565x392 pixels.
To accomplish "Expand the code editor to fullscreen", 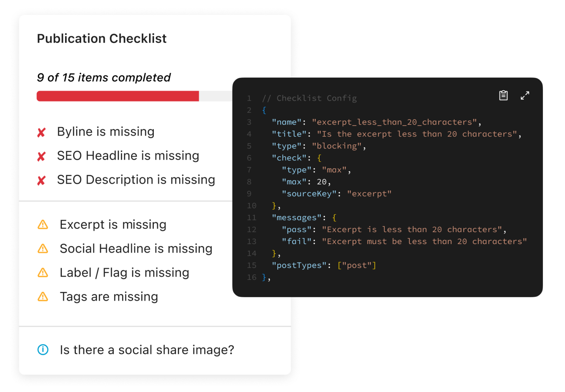I will click(x=525, y=96).
